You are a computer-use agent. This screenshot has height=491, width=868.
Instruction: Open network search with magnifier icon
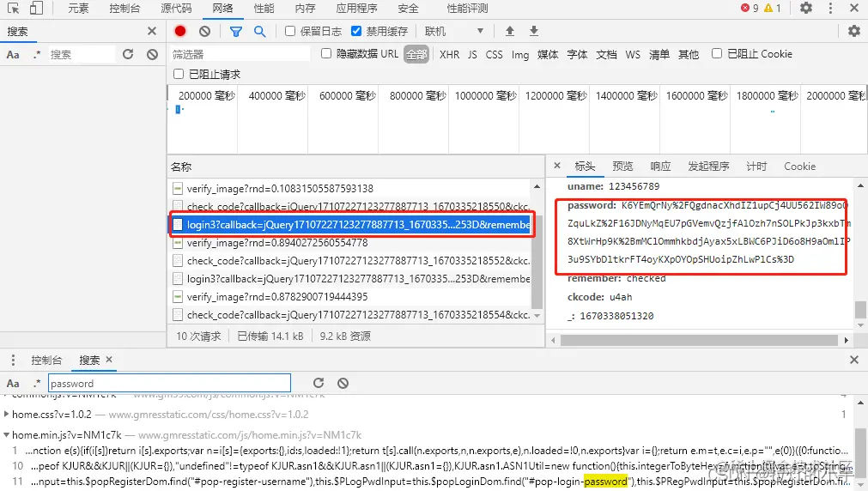(x=259, y=32)
